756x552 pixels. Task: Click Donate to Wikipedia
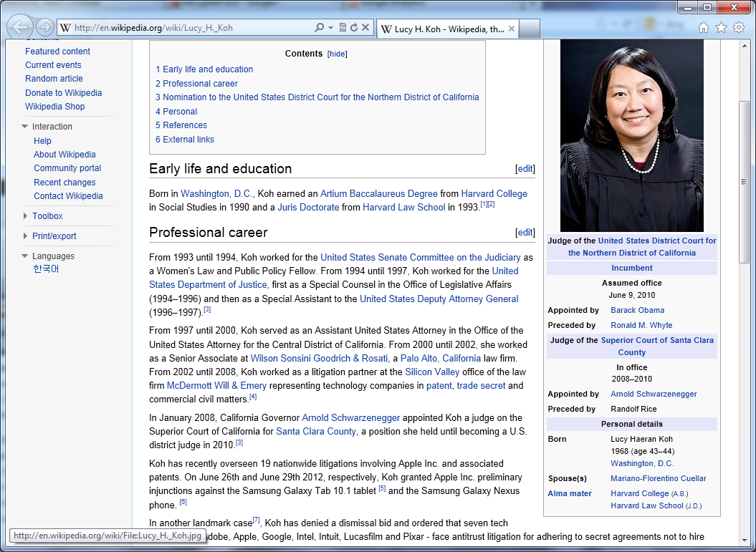coord(64,92)
